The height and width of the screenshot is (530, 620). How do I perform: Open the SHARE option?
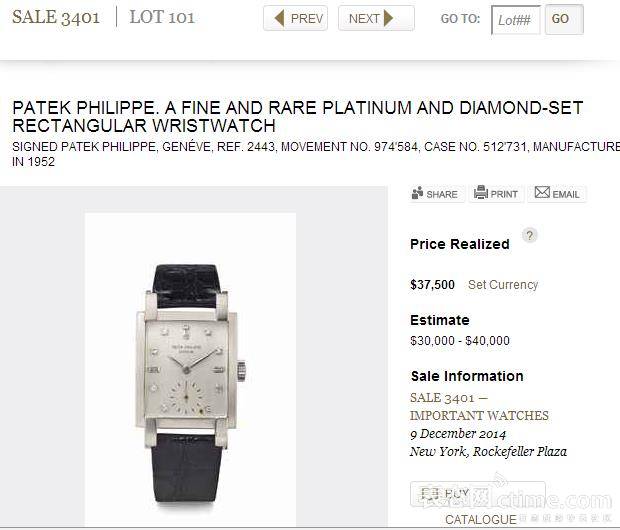coord(437,194)
